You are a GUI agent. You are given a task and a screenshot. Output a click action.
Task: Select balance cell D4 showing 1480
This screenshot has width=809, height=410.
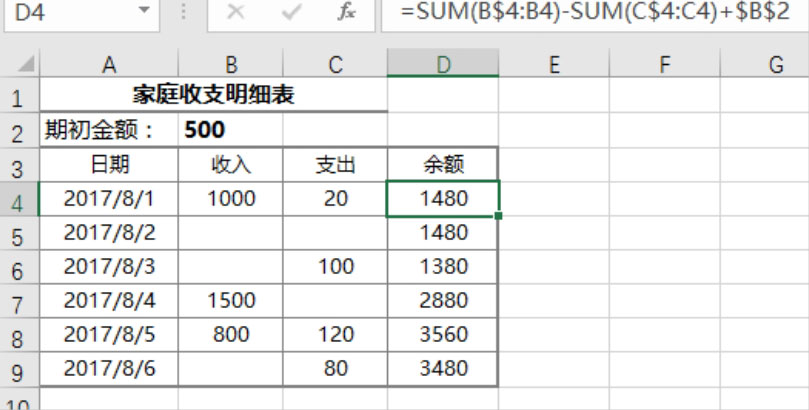pyautogui.click(x=443, y=199)
